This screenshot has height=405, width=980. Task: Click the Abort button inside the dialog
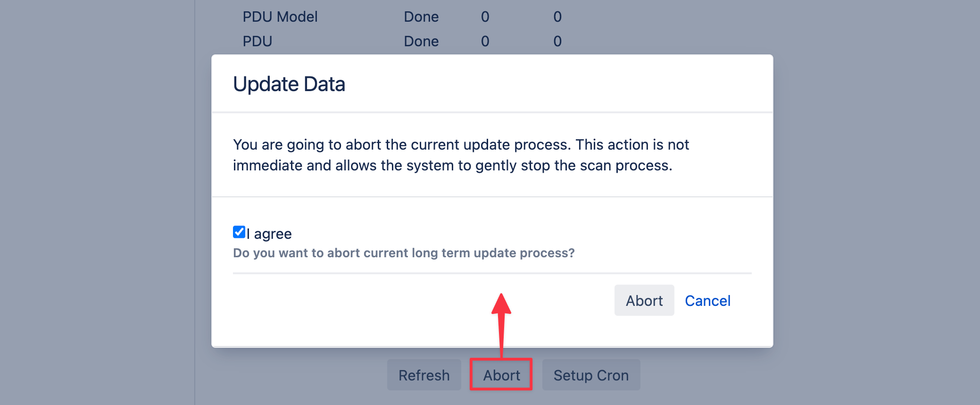(644, 300)
